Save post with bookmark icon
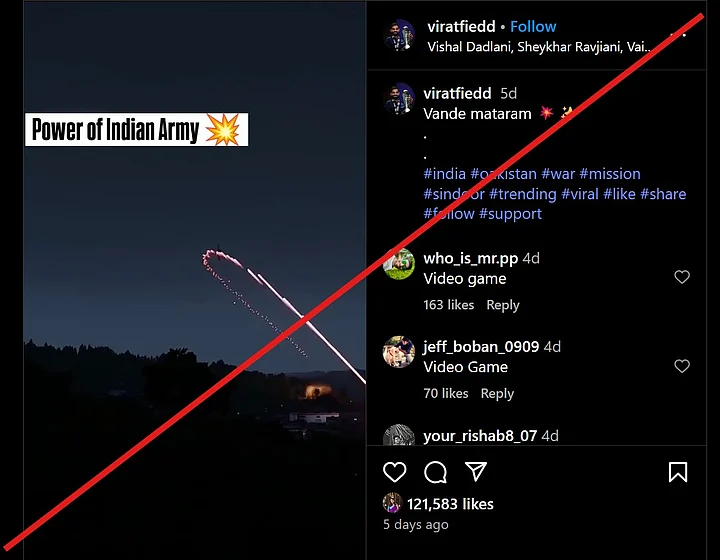Viewport: 720px width, 560px height. click(x=678, y=472)
